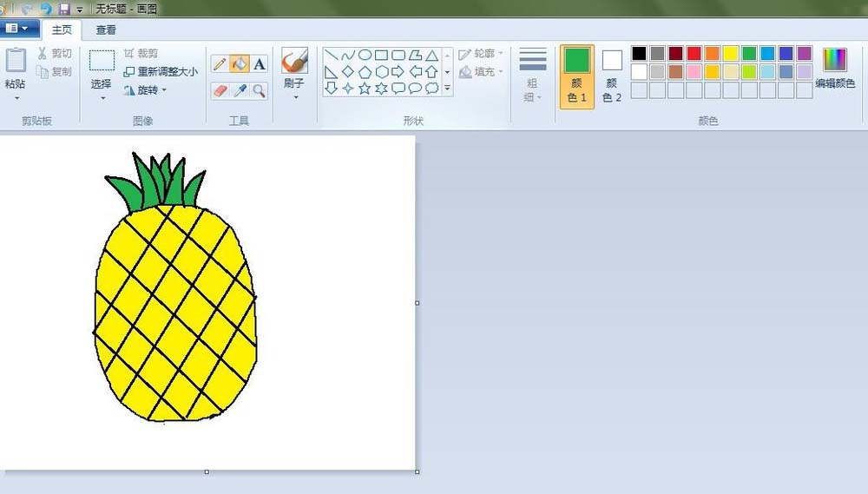This screenshot has width=868, height=494.
Task: Choose the Right triangle shape
Action: click(x=331, y=71)
